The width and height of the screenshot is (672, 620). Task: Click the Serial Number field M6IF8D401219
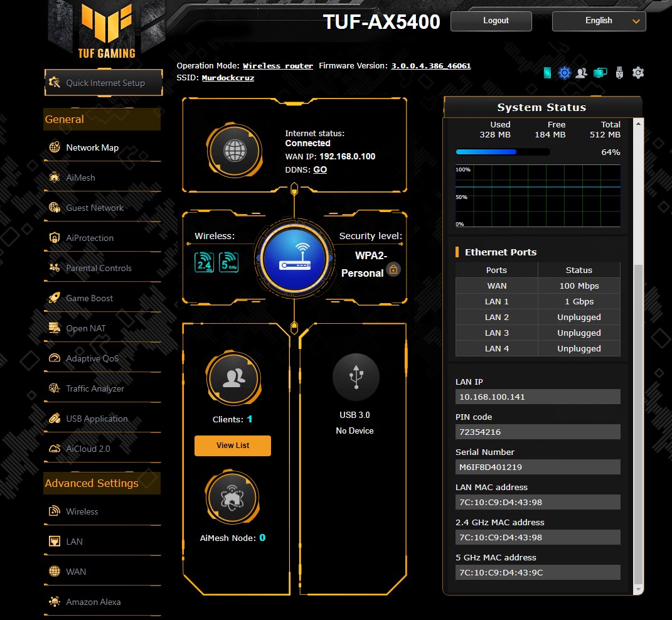[538, 467]
